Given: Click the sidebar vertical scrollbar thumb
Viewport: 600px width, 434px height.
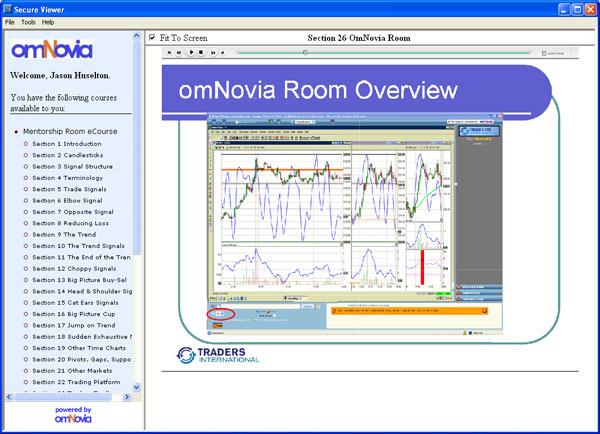Looking at the screenshot, I should tap(137, 147).
